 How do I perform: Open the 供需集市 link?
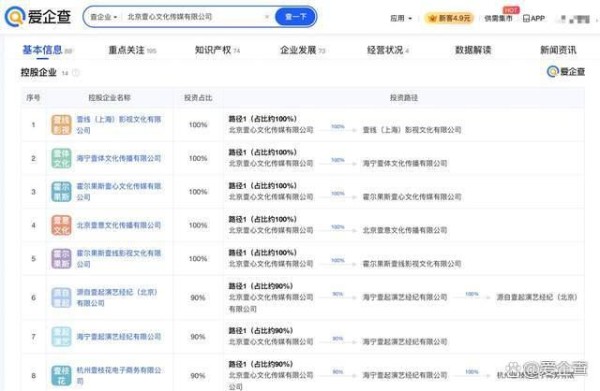pos(498,18)
